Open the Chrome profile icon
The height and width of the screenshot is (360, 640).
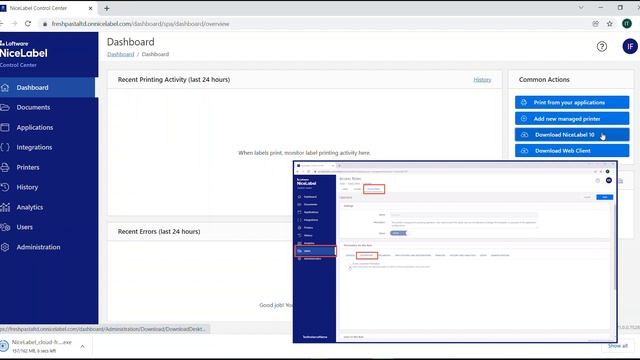(627, 24)
